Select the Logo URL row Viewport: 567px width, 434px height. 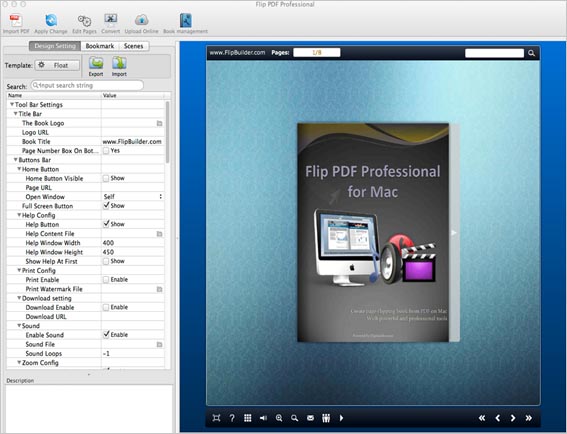(x=86, y=132)
